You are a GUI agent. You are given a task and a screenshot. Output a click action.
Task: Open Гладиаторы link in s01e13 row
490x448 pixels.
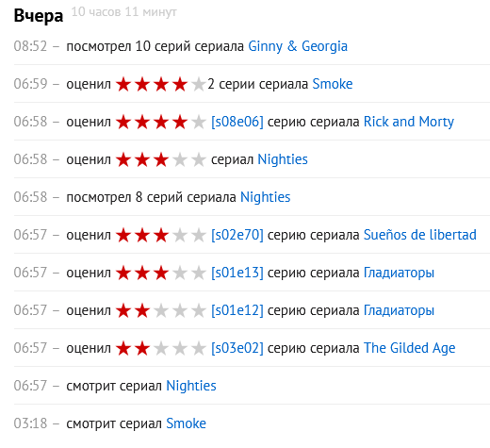pos(399,273)
